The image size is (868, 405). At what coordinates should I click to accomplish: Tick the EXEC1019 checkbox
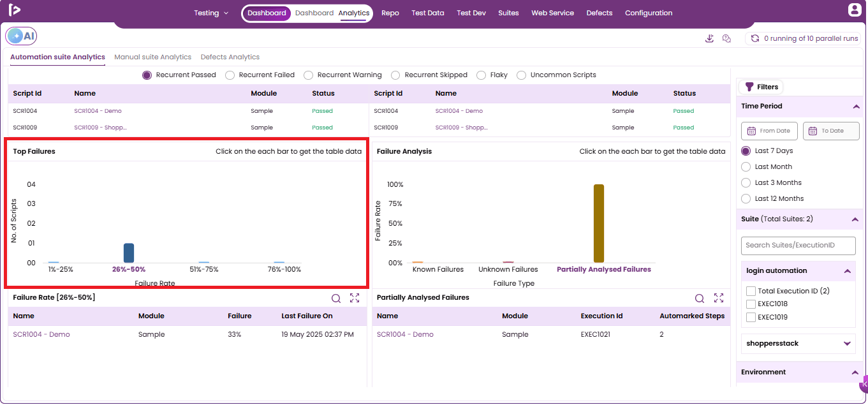click(x=751, y=317)
